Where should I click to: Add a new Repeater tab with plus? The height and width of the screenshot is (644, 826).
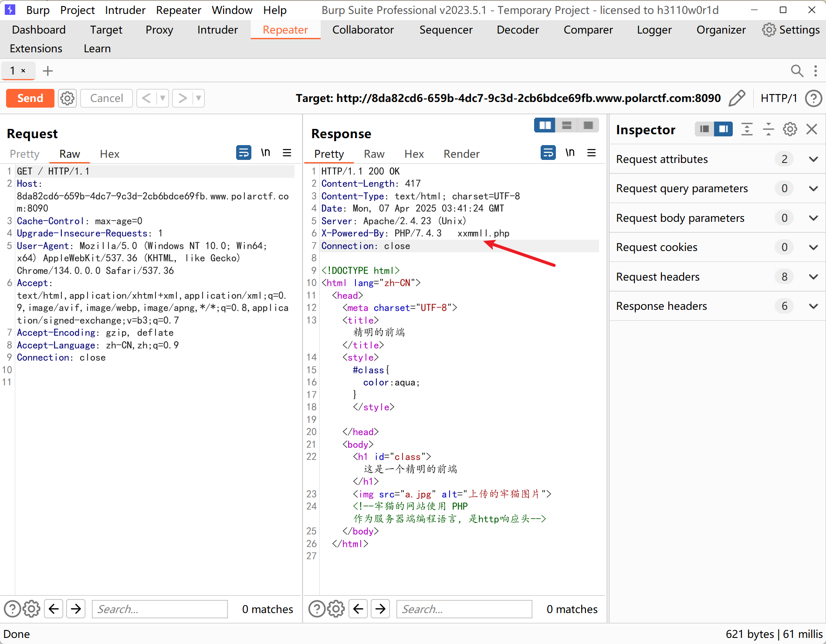pos(48,71)
